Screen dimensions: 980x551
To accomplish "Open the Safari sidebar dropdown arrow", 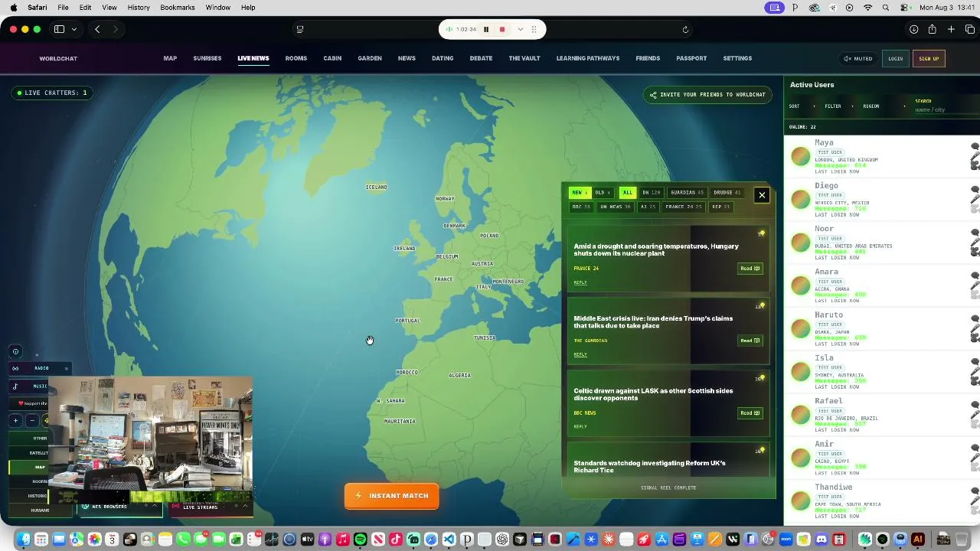I will pos(74,29).
